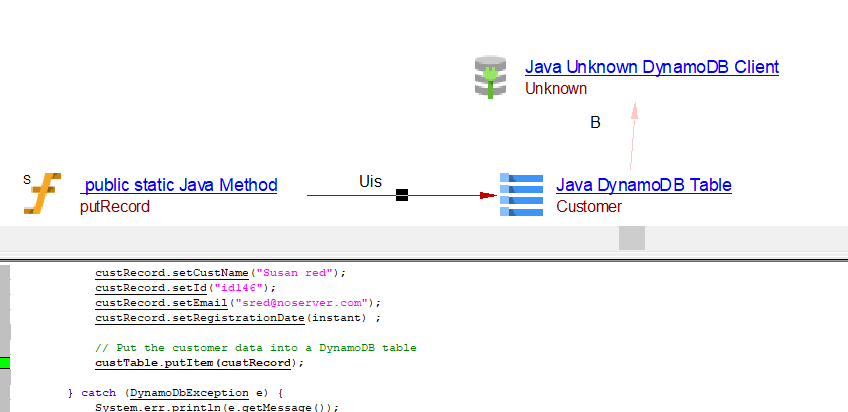Open the public static Java Method link

(x=179, y=185)
